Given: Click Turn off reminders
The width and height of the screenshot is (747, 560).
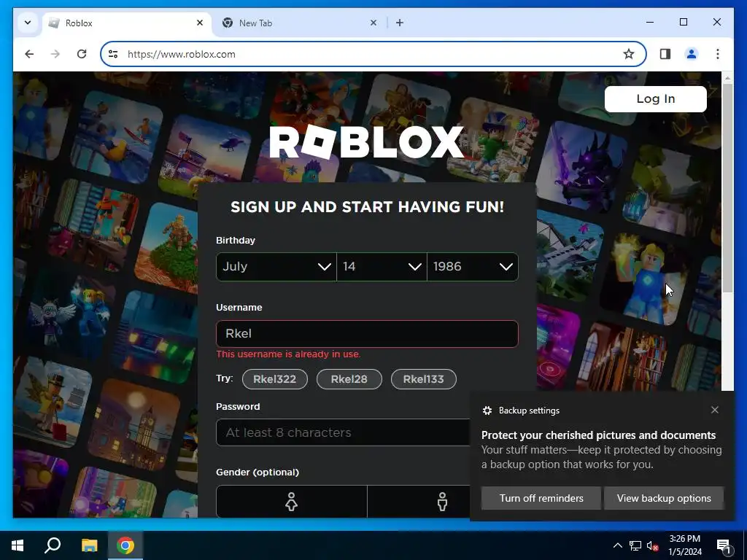Looking at the screenshot, I should [x=541, y=498].
